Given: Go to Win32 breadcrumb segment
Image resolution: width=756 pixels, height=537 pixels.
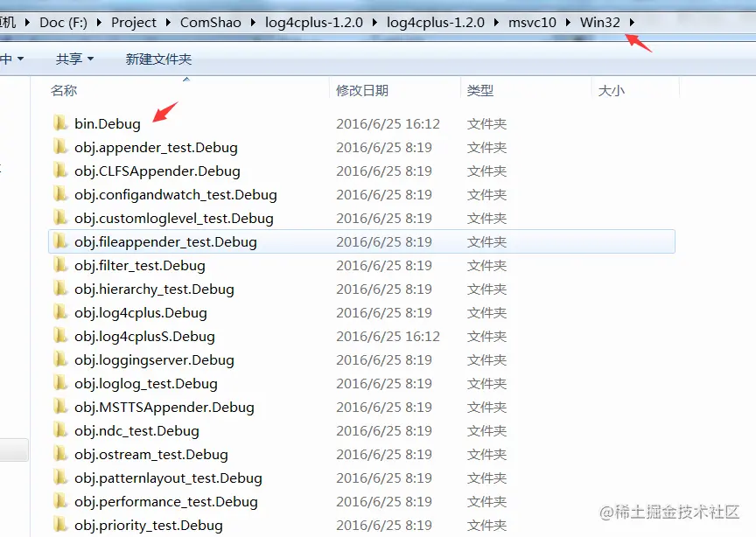Looking at the screenshot, I should click(x=599, y=22).
